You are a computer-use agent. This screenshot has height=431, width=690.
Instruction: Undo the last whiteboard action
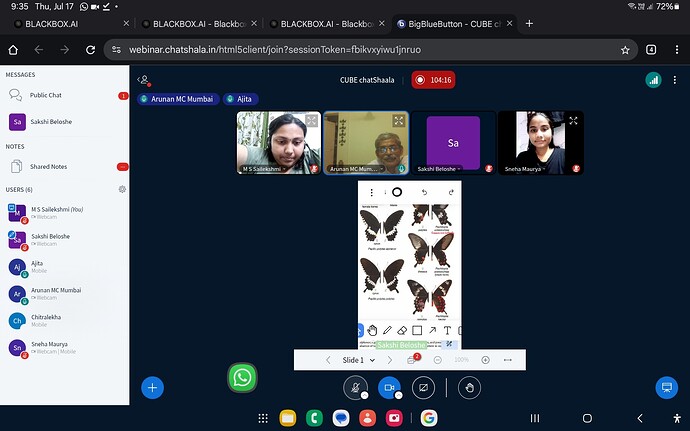click(x=424, y=192)
